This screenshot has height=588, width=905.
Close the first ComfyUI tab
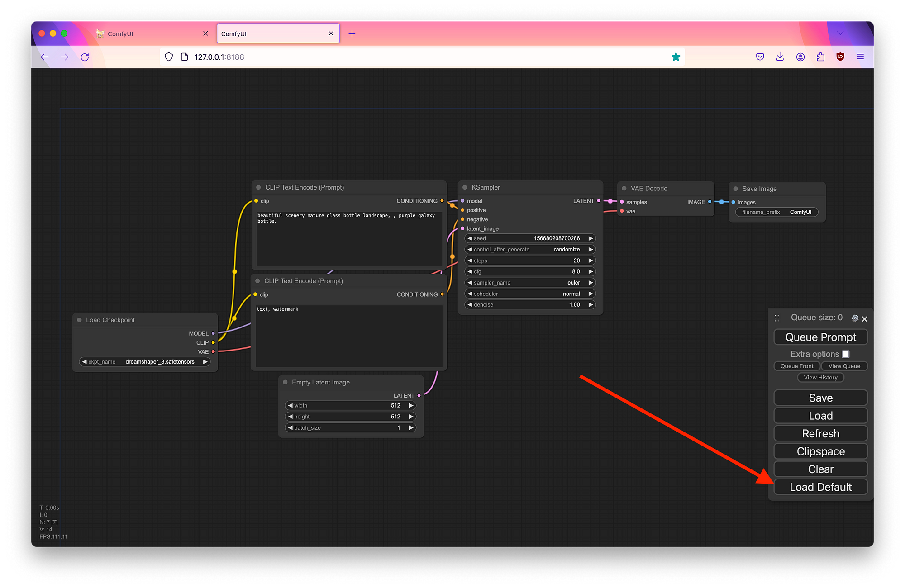[x=205, y=33]
